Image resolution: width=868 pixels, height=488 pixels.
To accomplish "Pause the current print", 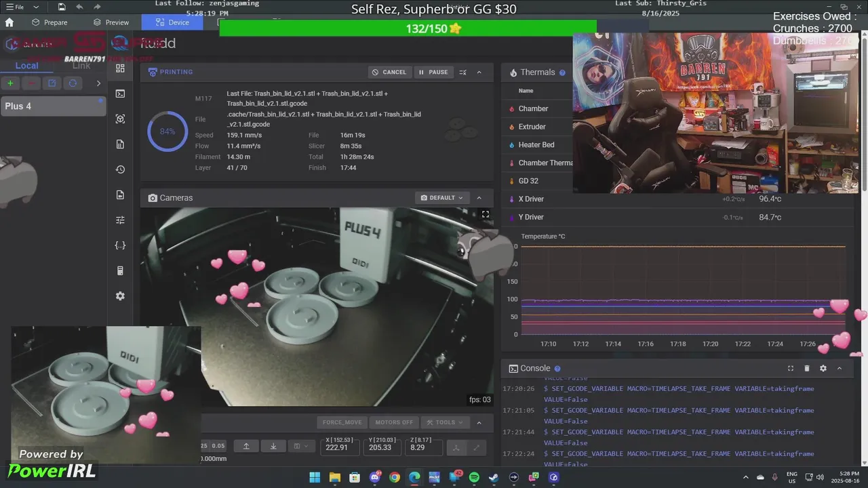I will [x=433, y=72].
